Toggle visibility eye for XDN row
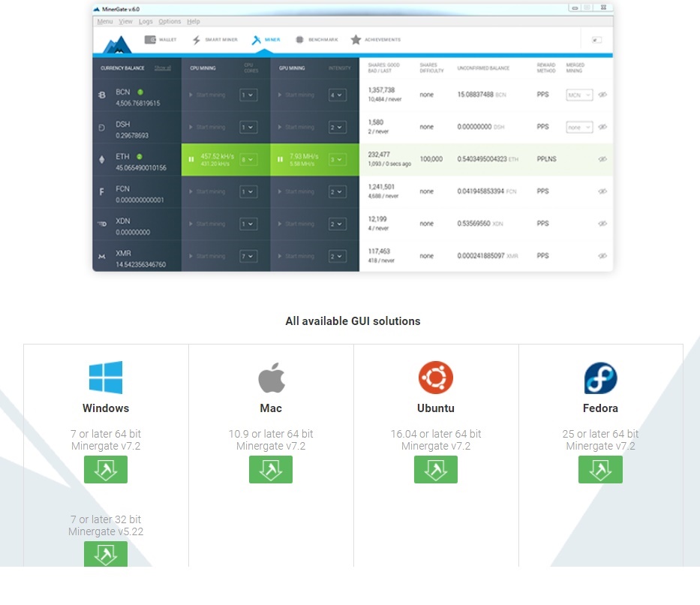 click(x=602, y=223)
